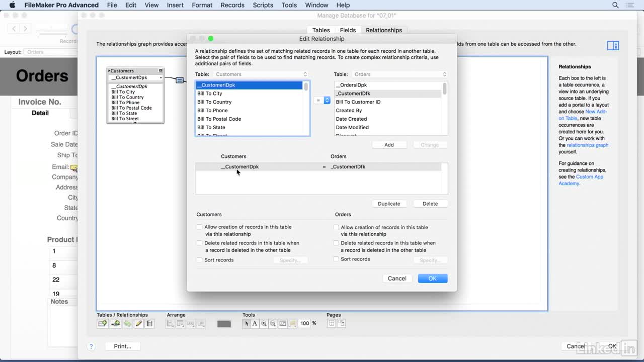
Task: Open the Format menu
Action: pyautogui.click(x=202, y=5)
